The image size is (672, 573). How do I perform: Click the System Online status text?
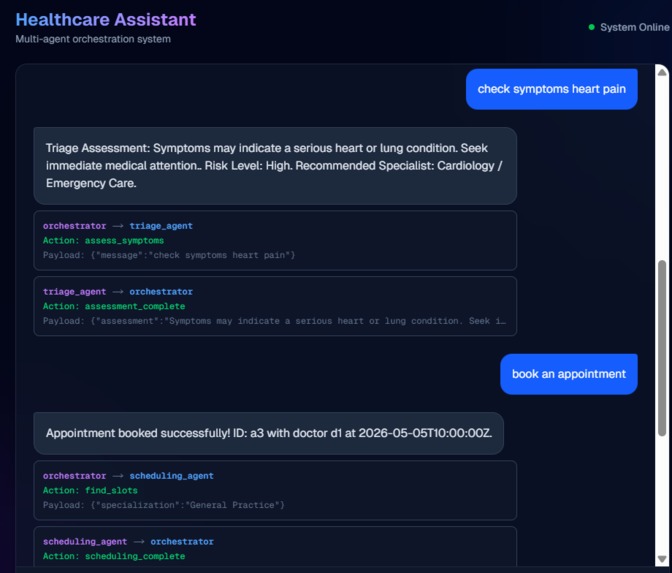[x=634, y=27]
